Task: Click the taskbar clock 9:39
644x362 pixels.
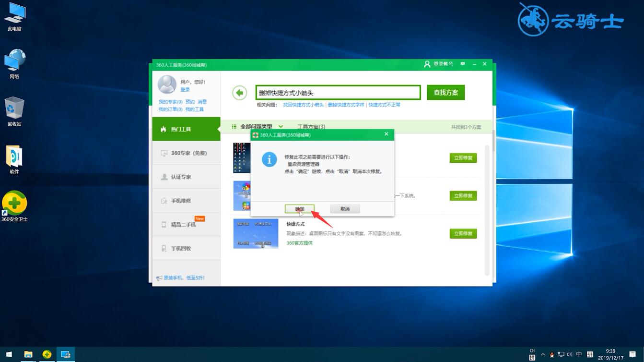Action: point(610,354)
